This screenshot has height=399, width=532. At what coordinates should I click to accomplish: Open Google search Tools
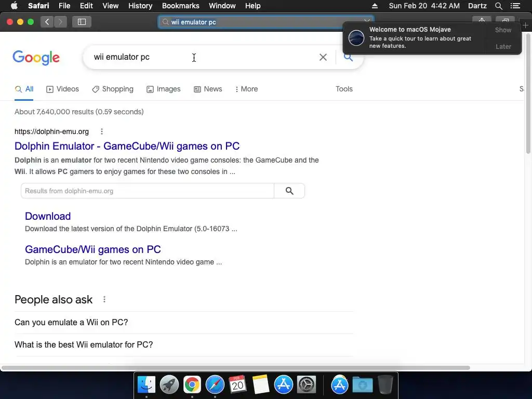coord(344,89)
